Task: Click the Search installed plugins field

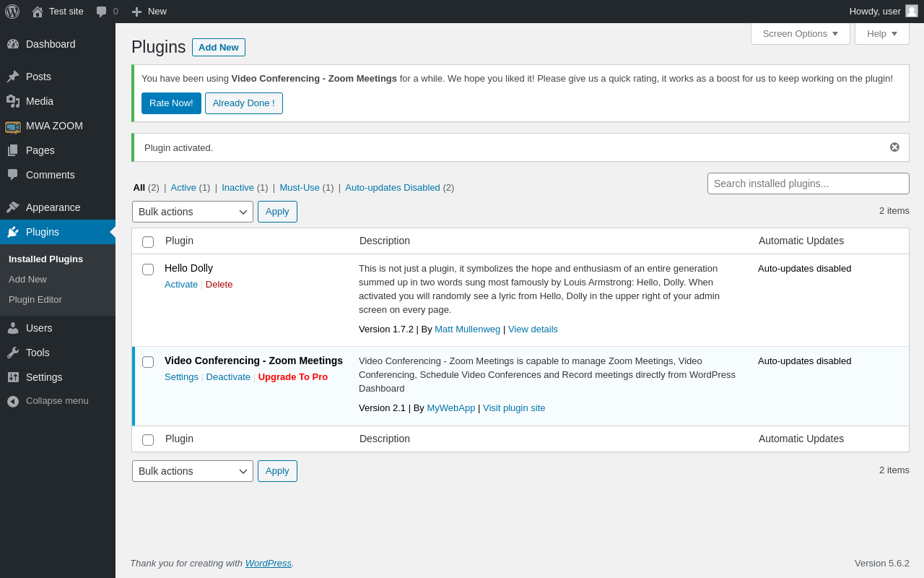Action: (808, 184)
